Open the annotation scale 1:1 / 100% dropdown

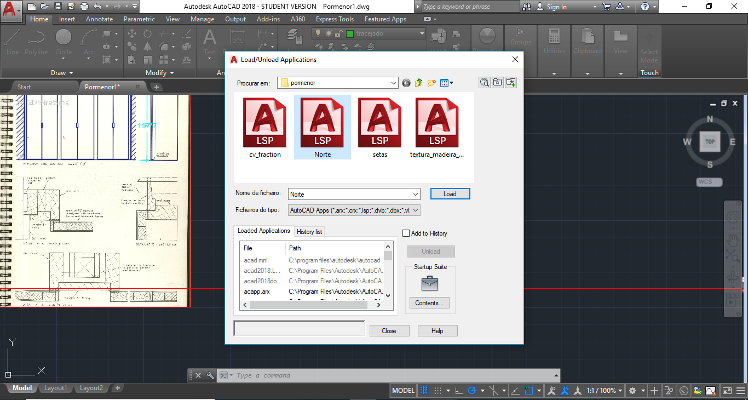click(x=604, y=390)
